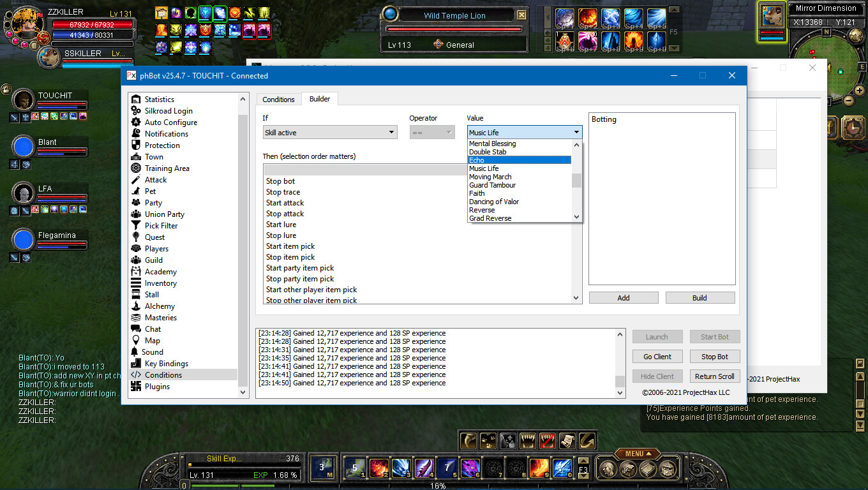Click the Wild Temple Lion target close icon
This screenshot has width=868, height=490.
(x=522, y=15)
